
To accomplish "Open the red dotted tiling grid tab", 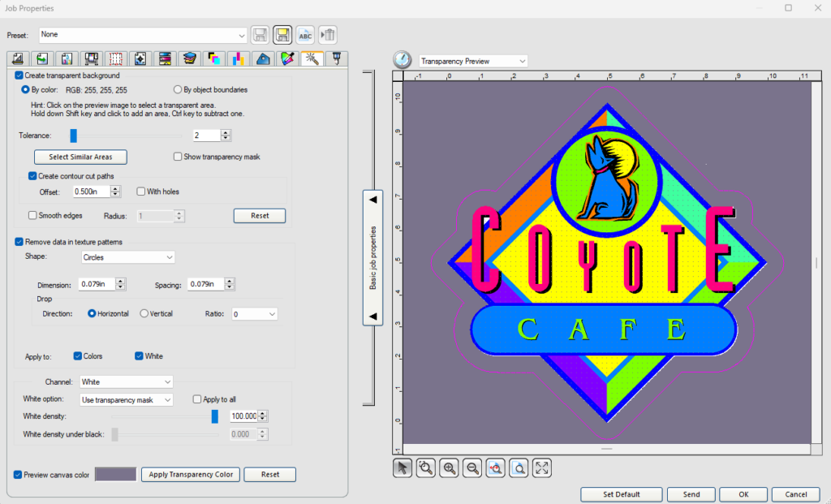I will click(115, 58).
